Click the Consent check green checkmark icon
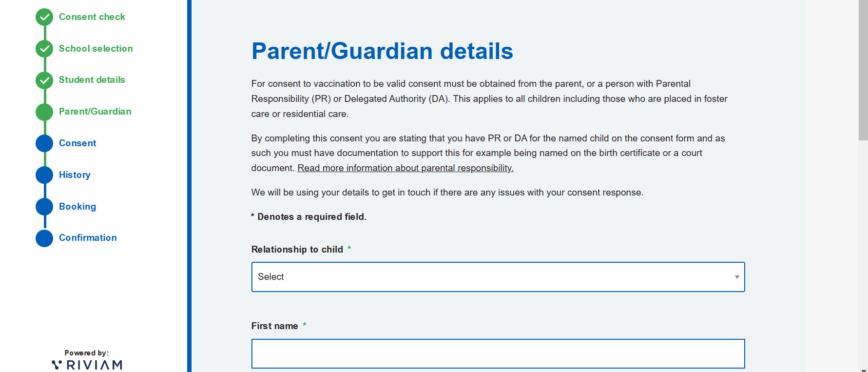The image size is (868, 372). (x=44, y=17)
